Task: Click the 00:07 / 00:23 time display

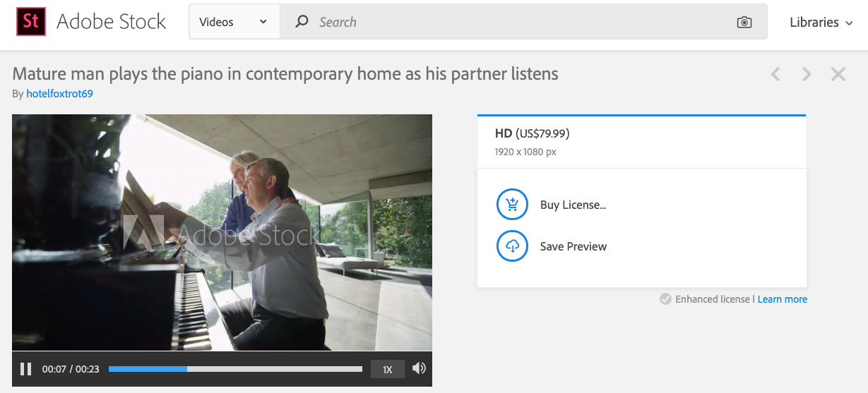Action: (x=71, y=369)
